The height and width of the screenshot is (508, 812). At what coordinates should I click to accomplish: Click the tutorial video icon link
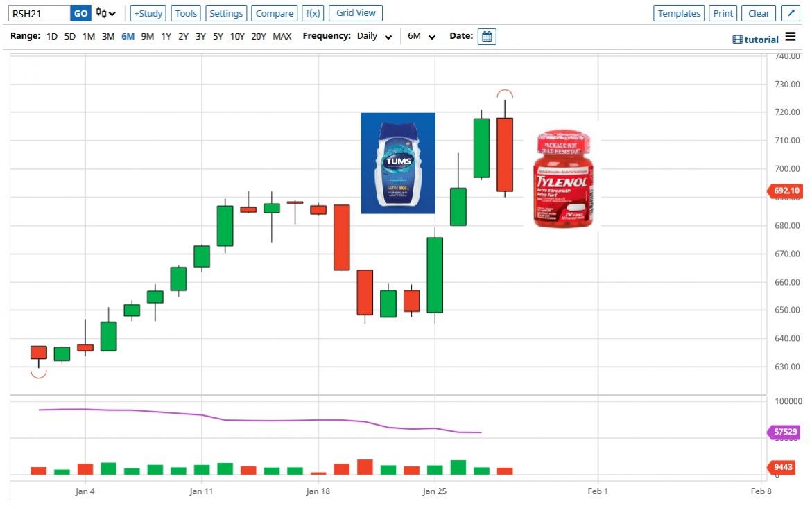pyautogui.click(x=756, y=40)
